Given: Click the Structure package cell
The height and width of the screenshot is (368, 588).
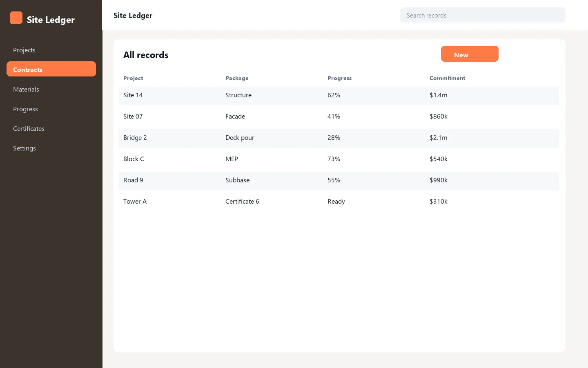Looking at the screenshot, I should [238, 95].
